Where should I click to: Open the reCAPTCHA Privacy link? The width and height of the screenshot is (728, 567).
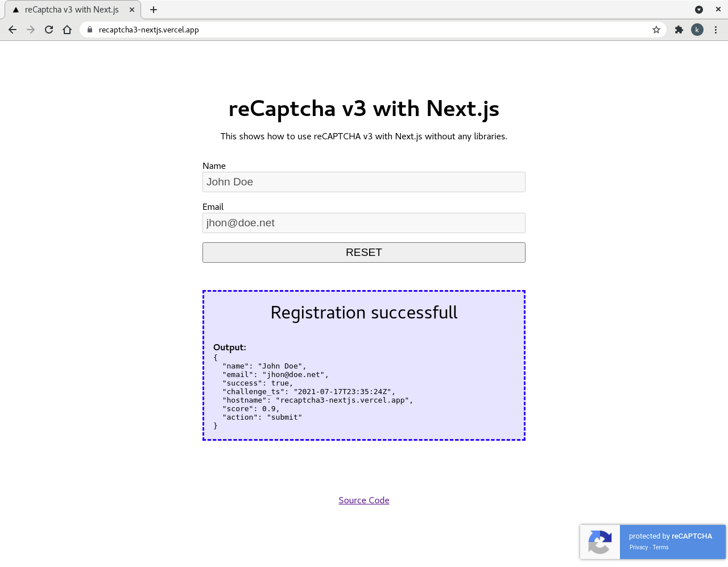point(639,547)
